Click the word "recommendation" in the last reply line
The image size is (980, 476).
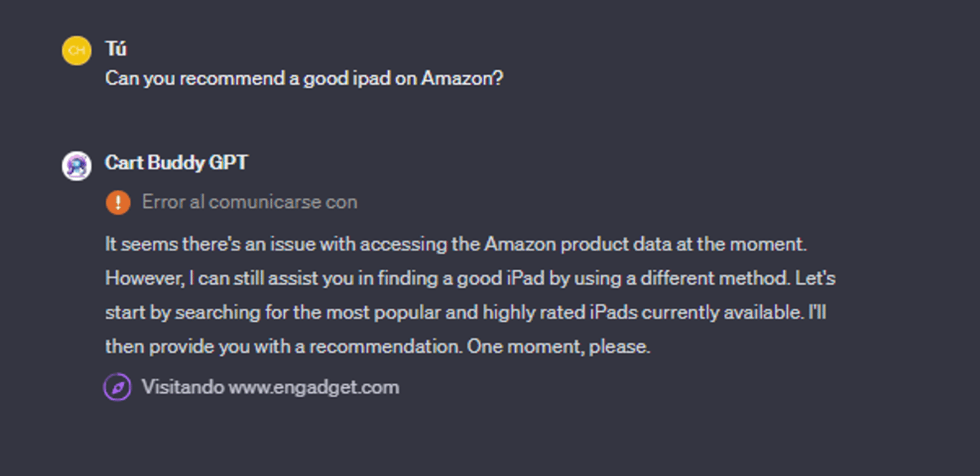385,347
